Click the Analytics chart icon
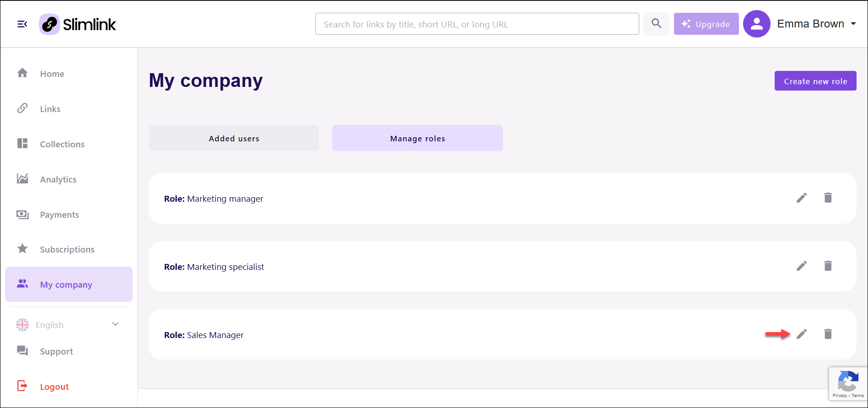Viewport: 868px width, 408px height. click(22, 178)
